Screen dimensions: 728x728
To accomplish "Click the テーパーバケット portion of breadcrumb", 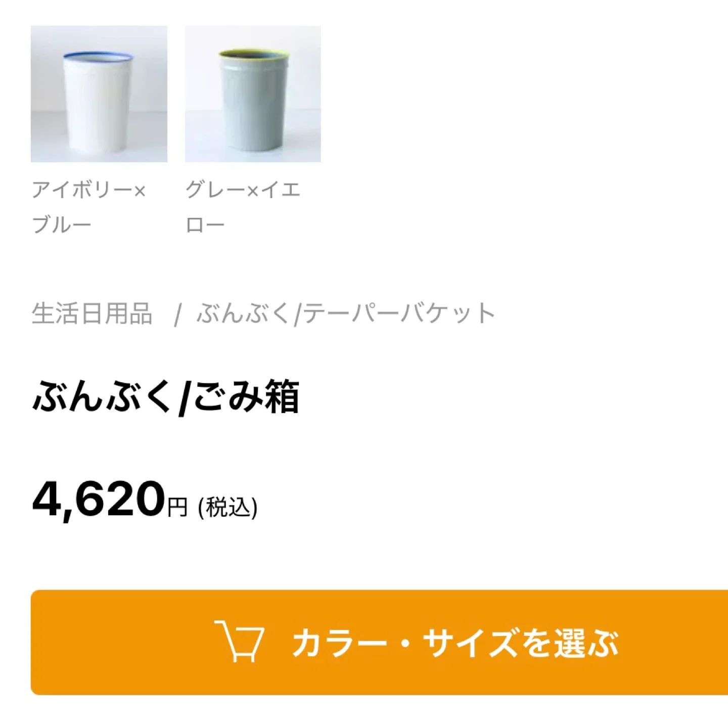I will click(x=399, y=313).
